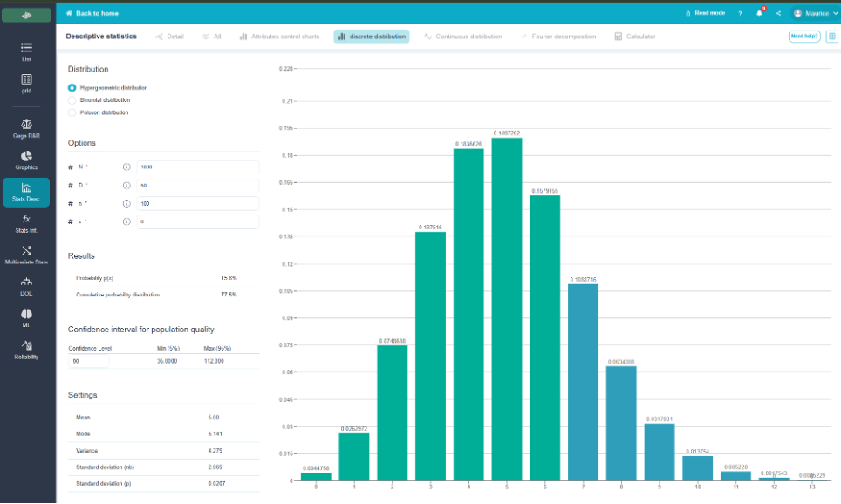Viewport: 841px width, 504px height.
Task: Click info icon next to D field
Action: (x=126, y=186)
